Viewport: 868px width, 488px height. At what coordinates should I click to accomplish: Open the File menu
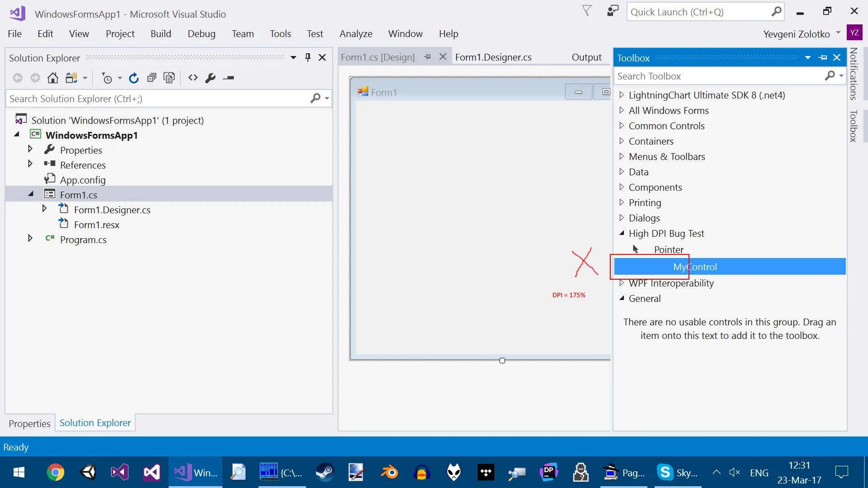tap(14, 34)
